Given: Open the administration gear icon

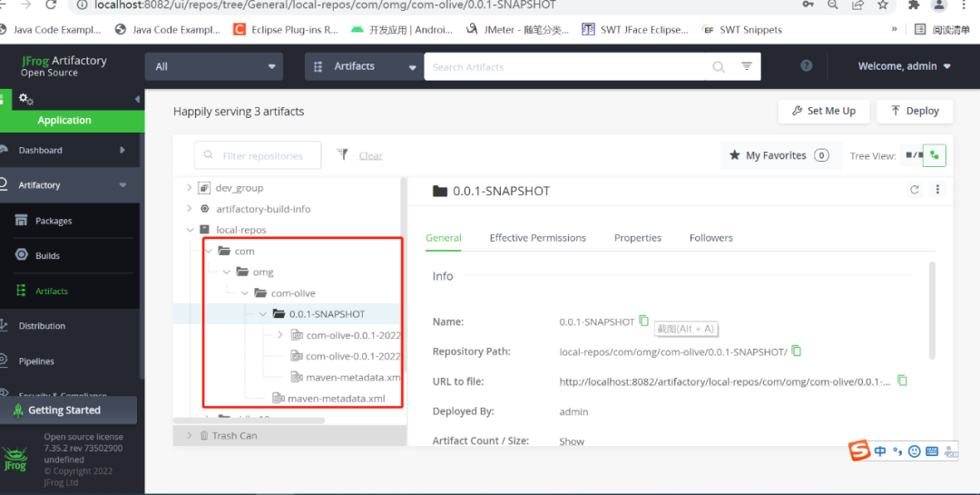Looking at the screenshot, I should (x=25, y=99).
